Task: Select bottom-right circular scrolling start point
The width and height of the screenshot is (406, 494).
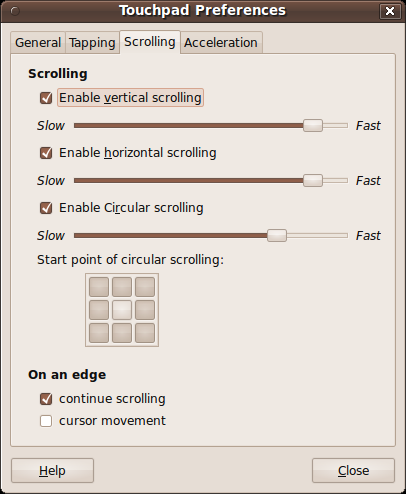Action: pos(145,333)
